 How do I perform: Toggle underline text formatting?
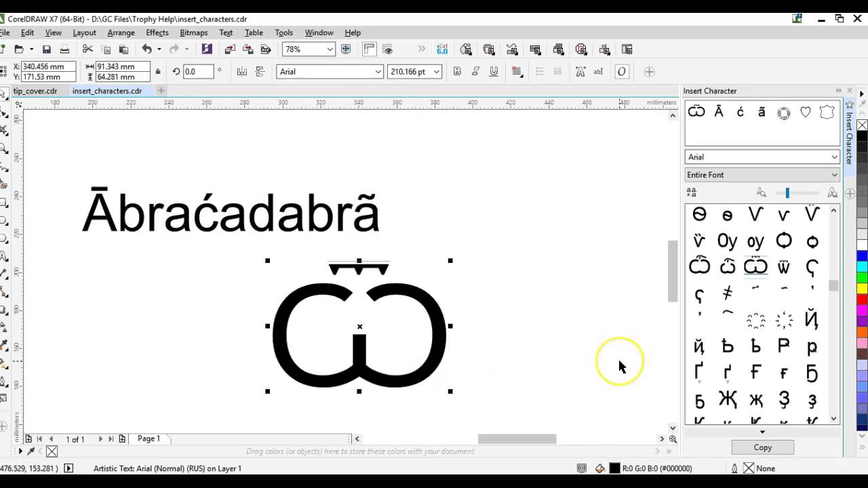pos(494,72)
